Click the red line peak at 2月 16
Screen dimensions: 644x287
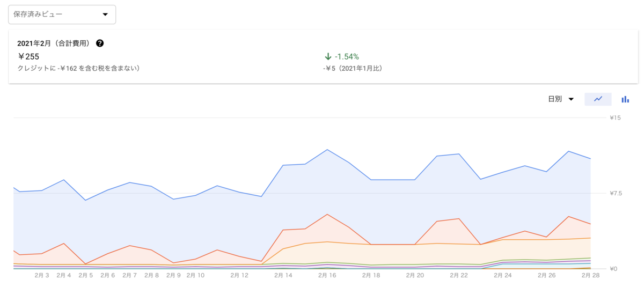(x=327, y=215)
